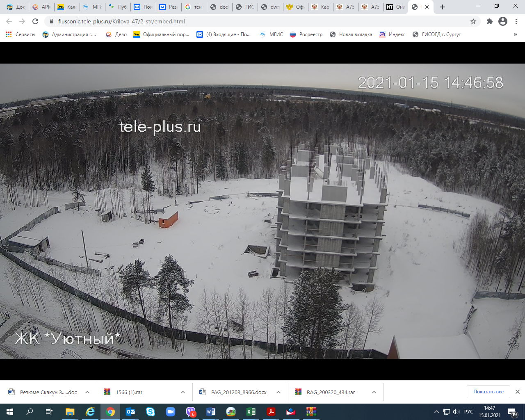Image resolution: width=525 pixels, height=420 pixels.
Task: Expand options for PAG_201203_8966.docx download
Action: coord(278,392)
